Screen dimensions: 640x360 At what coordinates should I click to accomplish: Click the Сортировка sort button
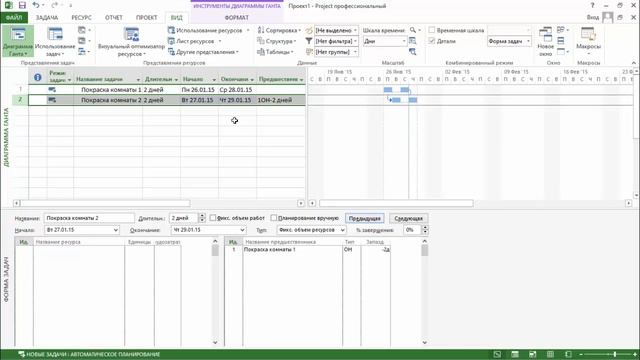point(279,30)
